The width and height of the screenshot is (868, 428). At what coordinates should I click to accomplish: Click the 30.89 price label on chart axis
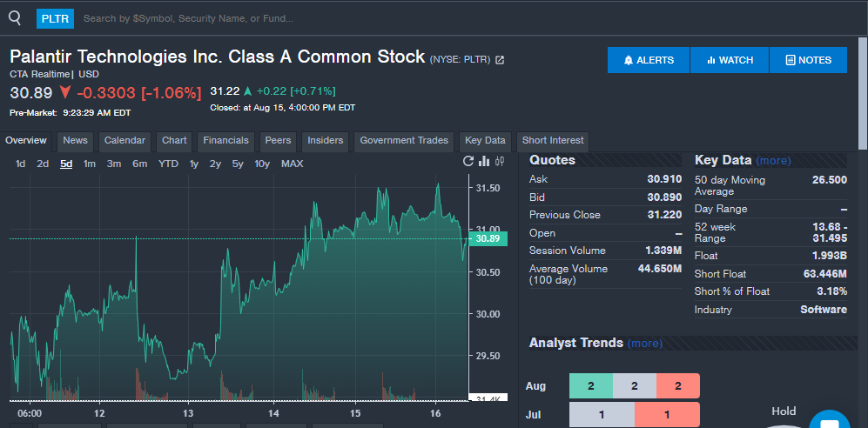click(x=488, y=239)
